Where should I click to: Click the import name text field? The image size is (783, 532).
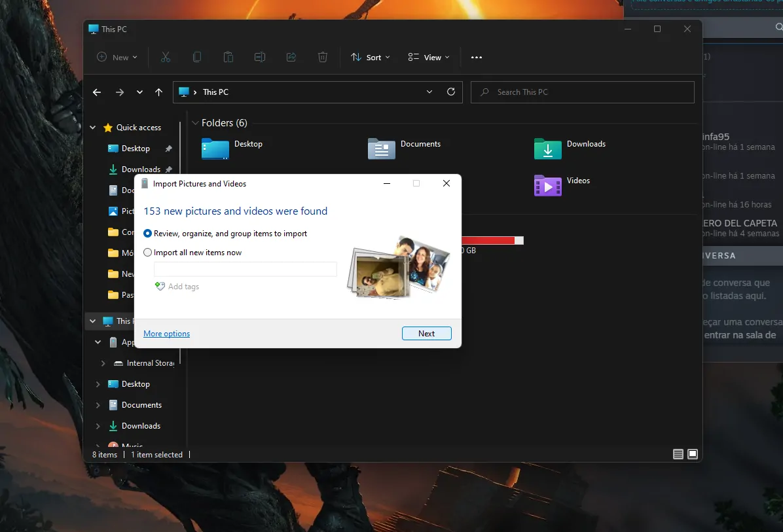(x=246, y=270)
